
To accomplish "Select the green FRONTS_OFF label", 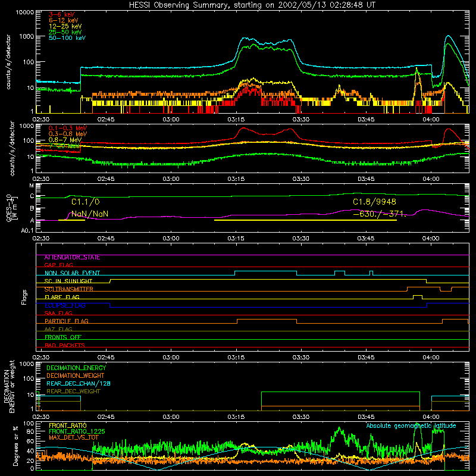I will click(x=63, y=337).
